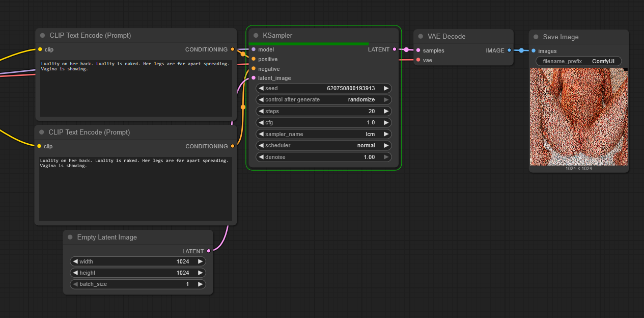
Task: Collapse the upper CLIP Text Encode node dot
Action: (43, 36)
